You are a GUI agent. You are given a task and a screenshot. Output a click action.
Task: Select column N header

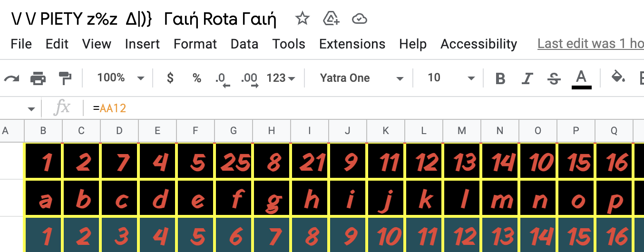pyautogui.click(x=500, y=131)
